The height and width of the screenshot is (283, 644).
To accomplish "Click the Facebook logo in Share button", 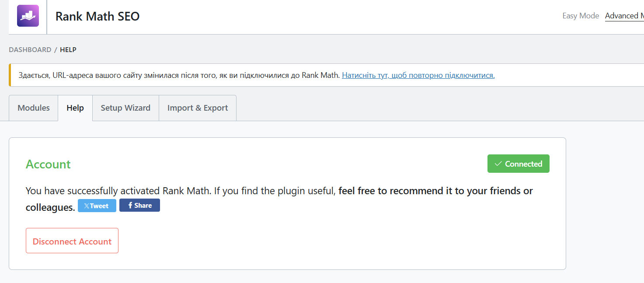I will point(130,206).
